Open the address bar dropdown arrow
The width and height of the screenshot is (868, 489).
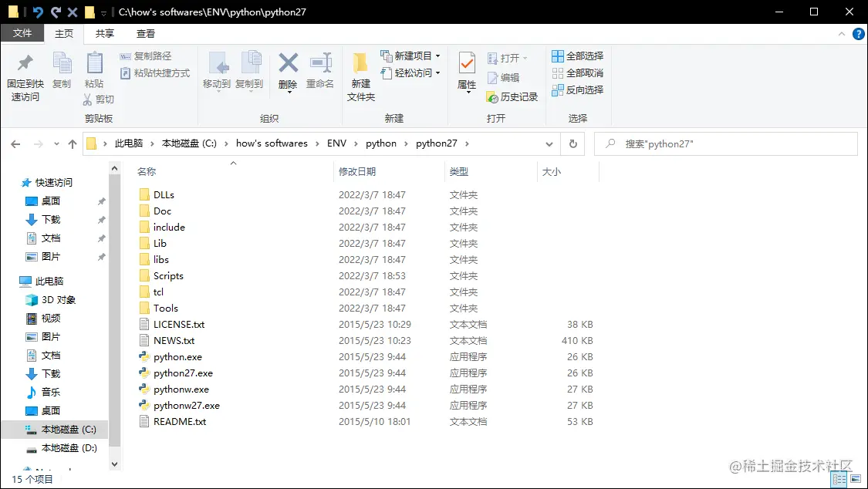tap(549, 143)
